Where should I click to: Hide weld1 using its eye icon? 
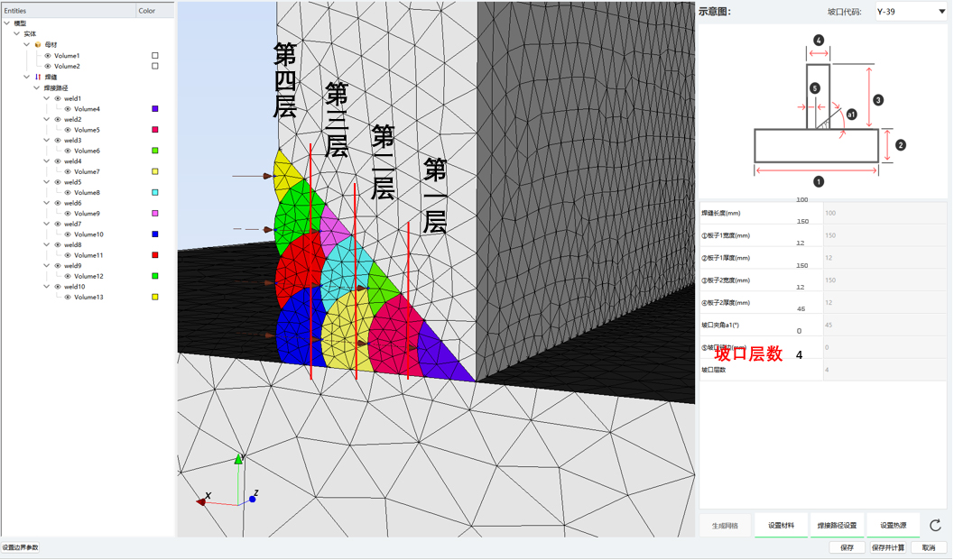pyautogui.click(x=58, y=98)
